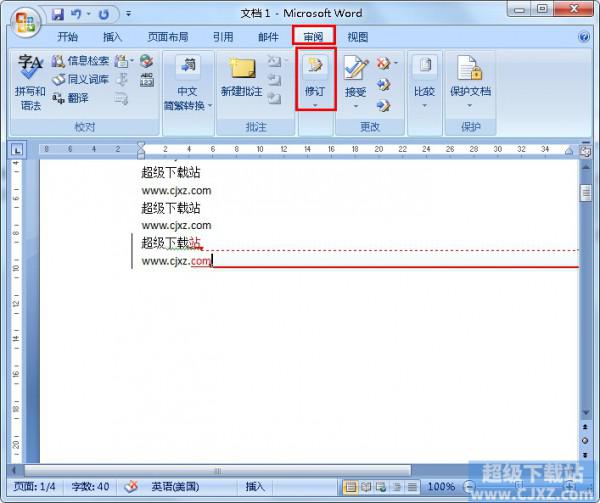Go to previous change icon
Screen dimensions: 600x503
pos(383,84)
